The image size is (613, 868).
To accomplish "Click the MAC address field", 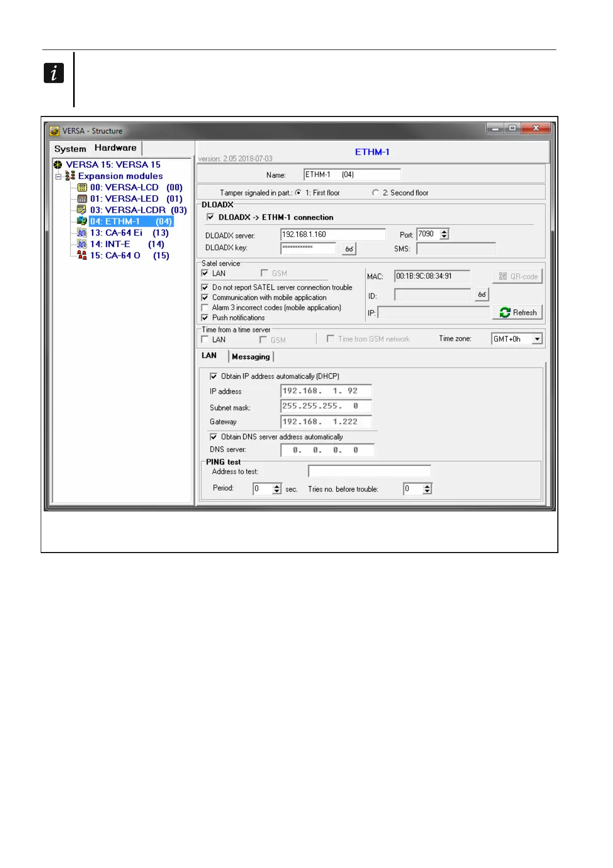I will tap(432, 276).
